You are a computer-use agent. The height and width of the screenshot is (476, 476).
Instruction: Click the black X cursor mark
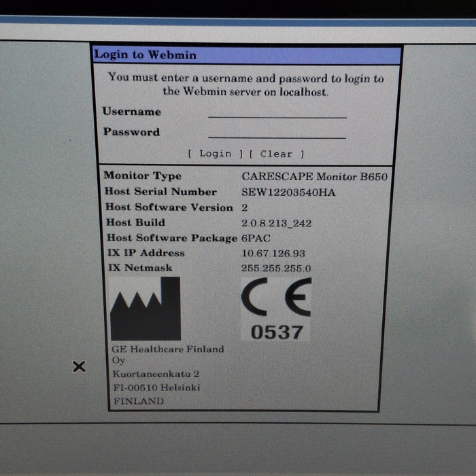click(80, 367)
